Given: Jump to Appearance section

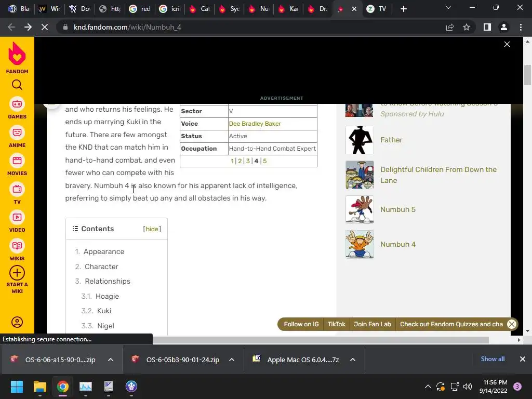Looking at the screenshot, I should (104, 252).
